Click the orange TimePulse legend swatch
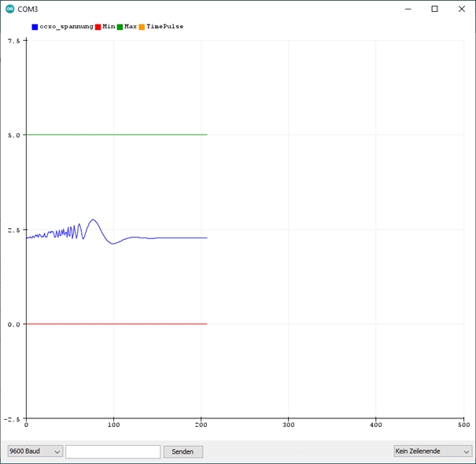The width and height of the screenshot is (476, 464). (142, 27)
